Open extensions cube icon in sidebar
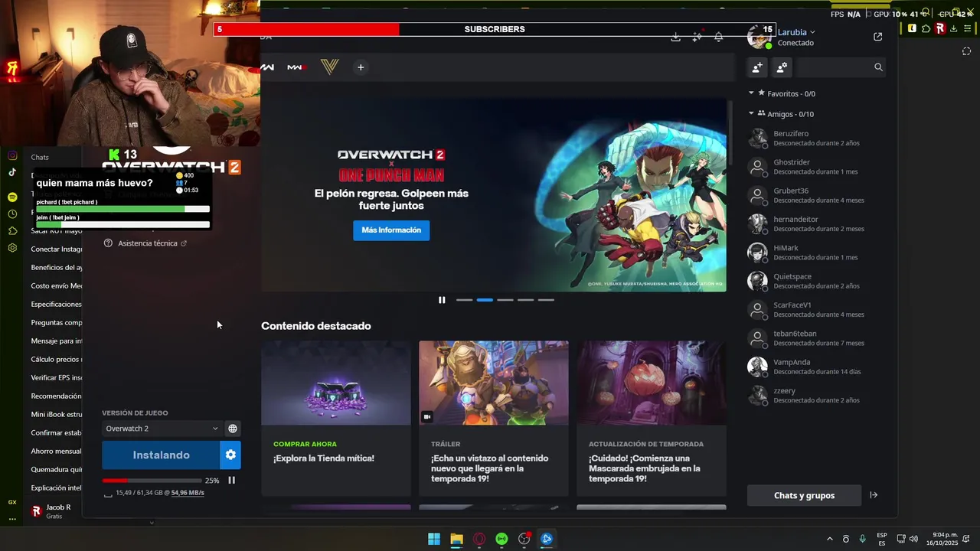 point(12,231)
